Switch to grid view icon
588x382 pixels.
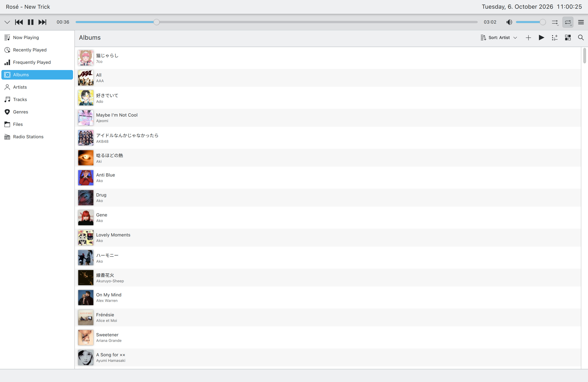click(568, 37)
